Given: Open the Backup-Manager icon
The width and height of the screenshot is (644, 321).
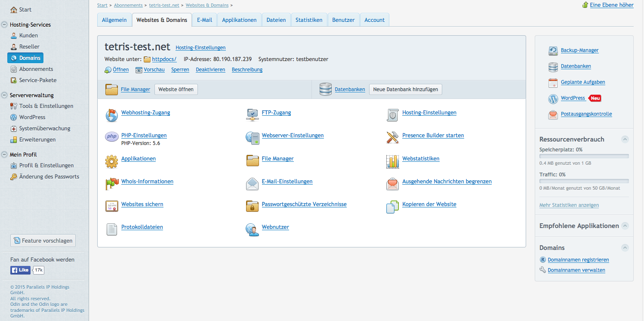Looking at the screenshot, I should tap(553, 51).
